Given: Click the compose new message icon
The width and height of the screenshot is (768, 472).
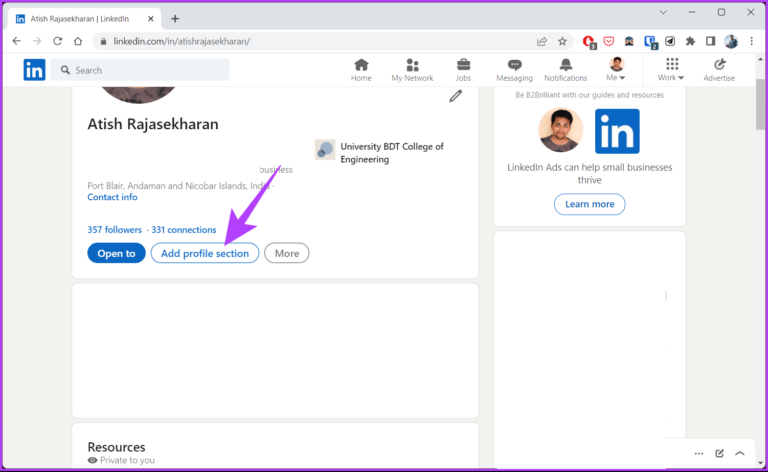Looking at the screenshot, I should [720, 453].
